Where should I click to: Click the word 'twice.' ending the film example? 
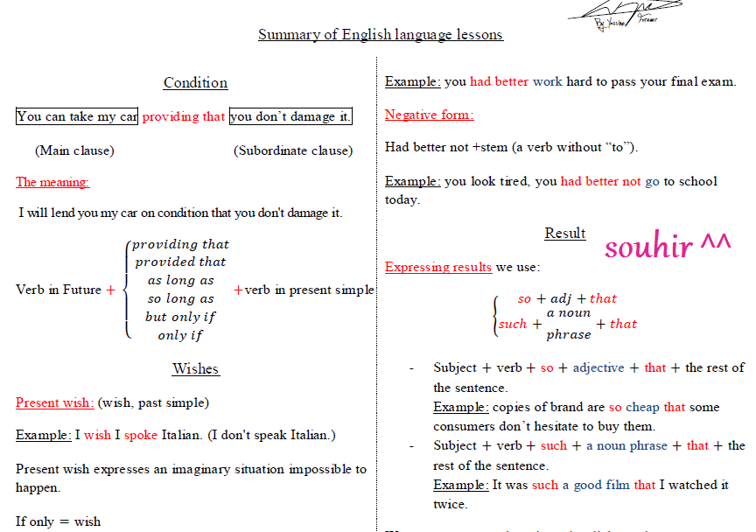[451, 504]
